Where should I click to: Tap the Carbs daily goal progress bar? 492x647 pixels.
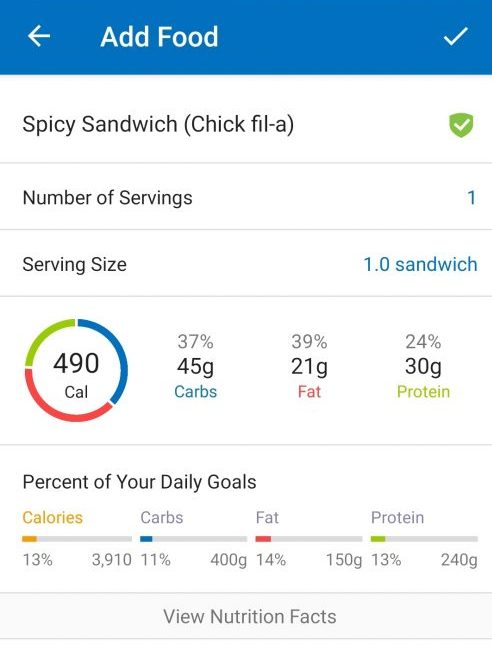point(194,539)
